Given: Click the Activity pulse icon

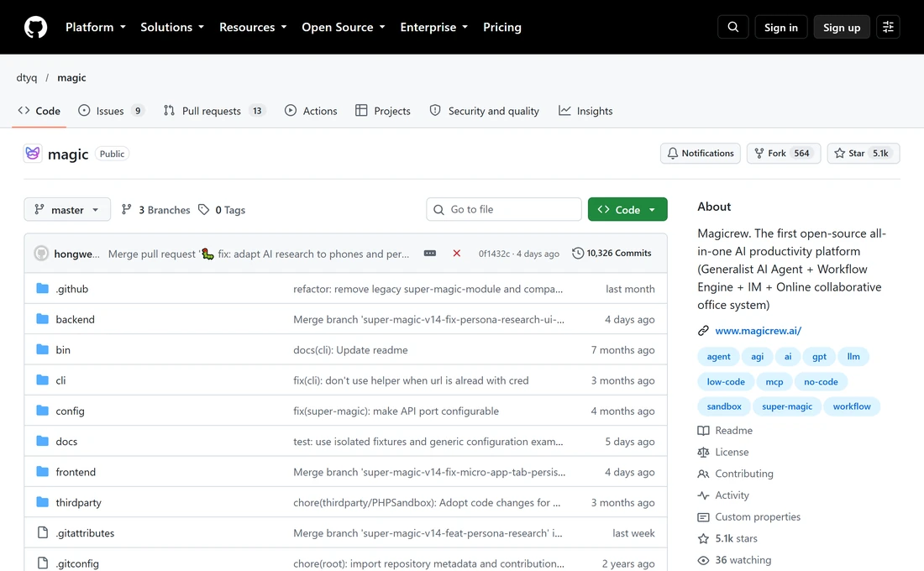Looking at the screenshot, I should (703, 495).
